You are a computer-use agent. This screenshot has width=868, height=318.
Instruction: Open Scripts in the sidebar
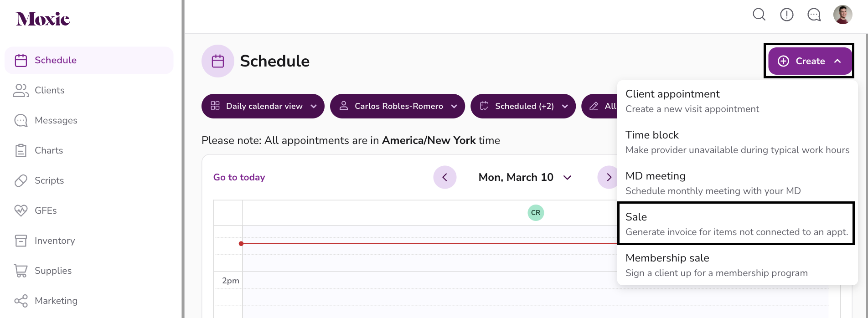coord(49,180)
